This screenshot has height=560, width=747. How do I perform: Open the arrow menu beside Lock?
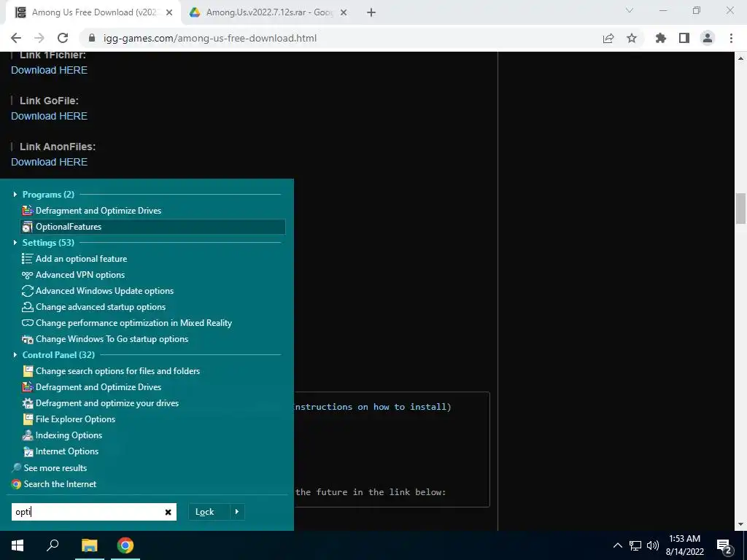pyautogui.click(x=237, y=512)
